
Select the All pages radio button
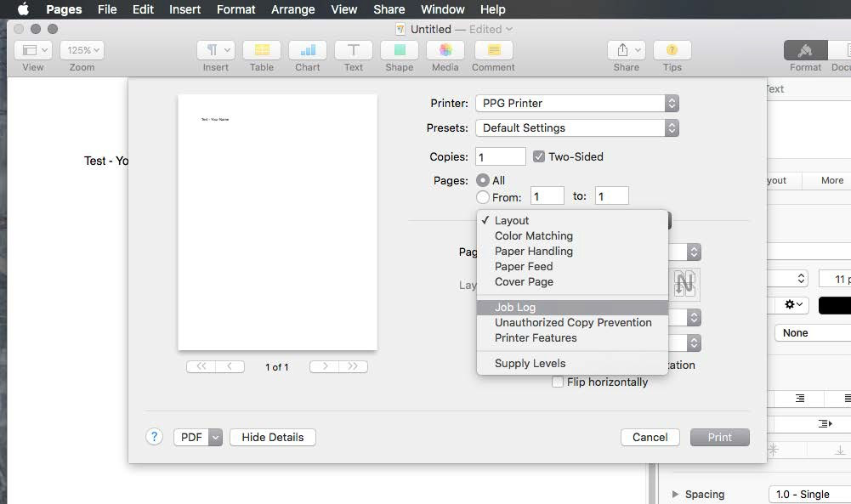point(483,180)
